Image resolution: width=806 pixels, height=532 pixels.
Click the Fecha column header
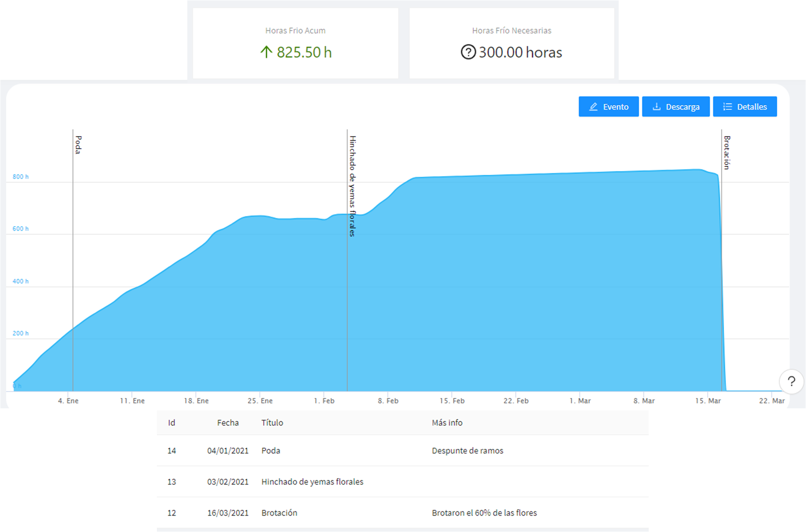[227, 423]
